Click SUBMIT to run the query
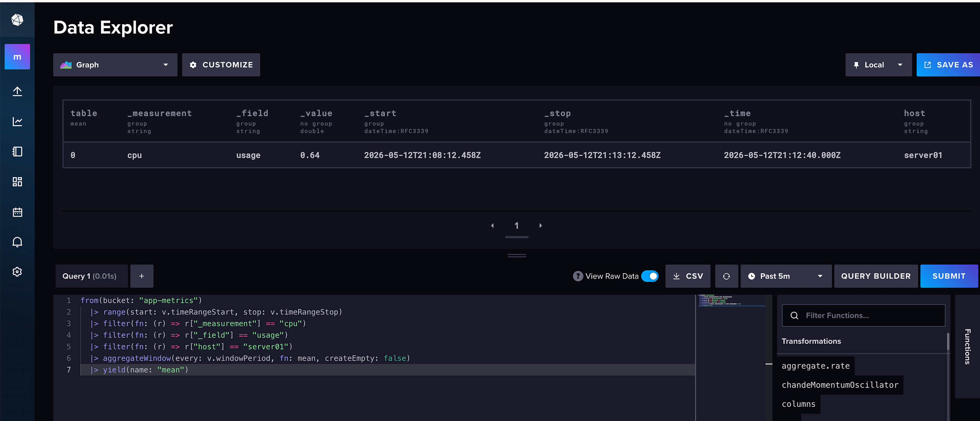This screenshot has height=421, width=980. pos(949,276)
